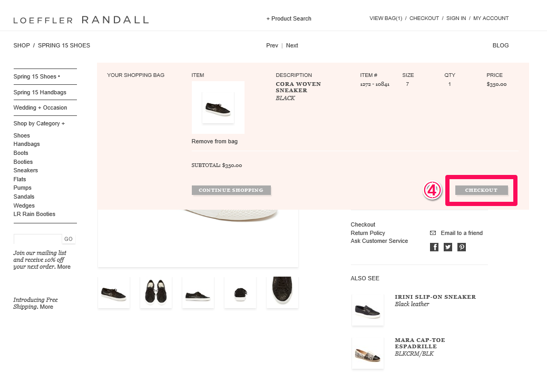Image resolution: width=547 pixels, height=392 pixels.
Task: Click Remove from bag link
Action: coord(214,141)
